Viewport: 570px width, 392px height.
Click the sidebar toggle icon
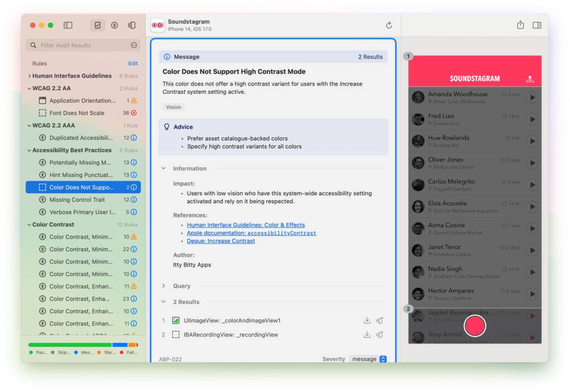pyautogui.click(x=68, y=25)
